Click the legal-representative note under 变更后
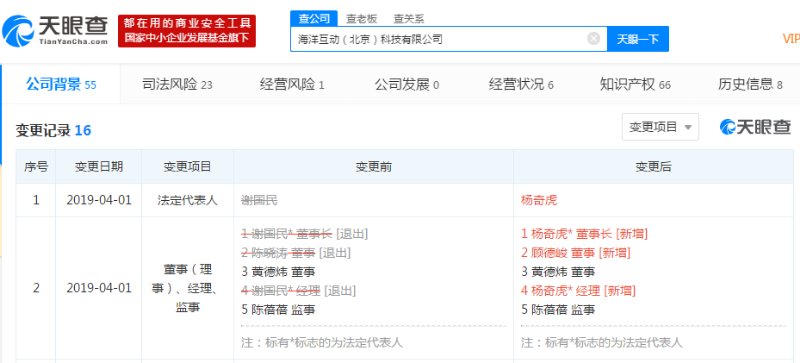Viewport: 800px width, 363px height. (x=601, y=342)
